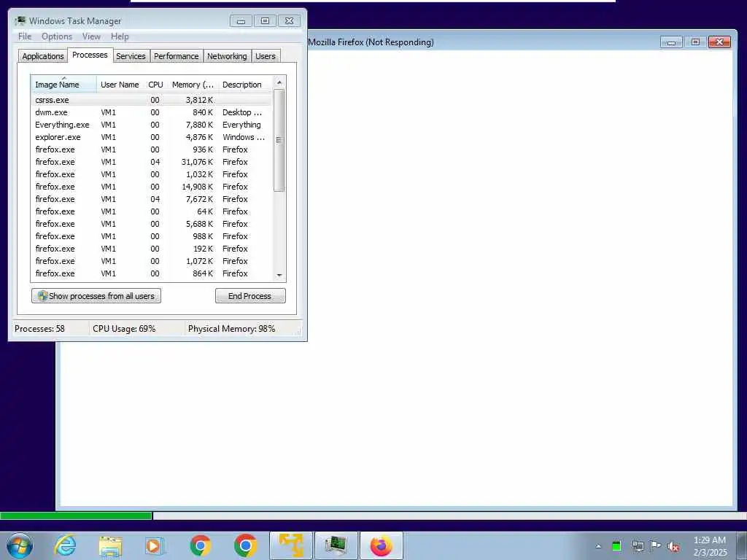Open the Start menu orb

pyautogui.click(x=20, y=545)
